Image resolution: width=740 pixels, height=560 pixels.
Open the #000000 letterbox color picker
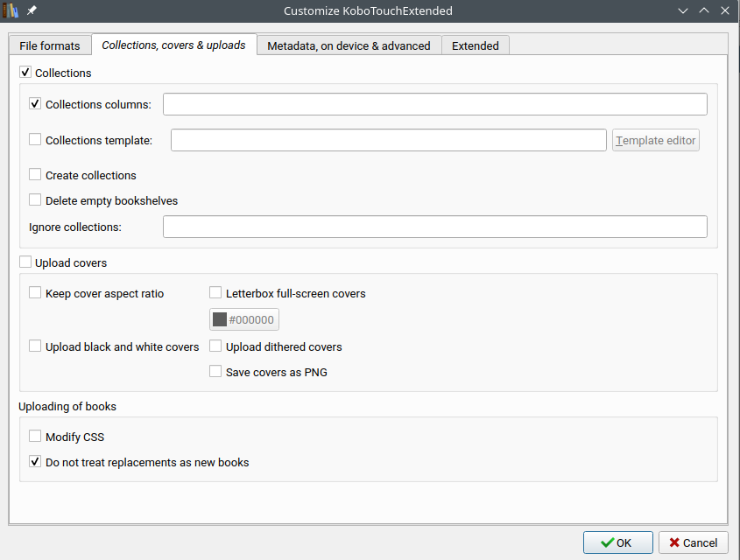click(244, 319)
